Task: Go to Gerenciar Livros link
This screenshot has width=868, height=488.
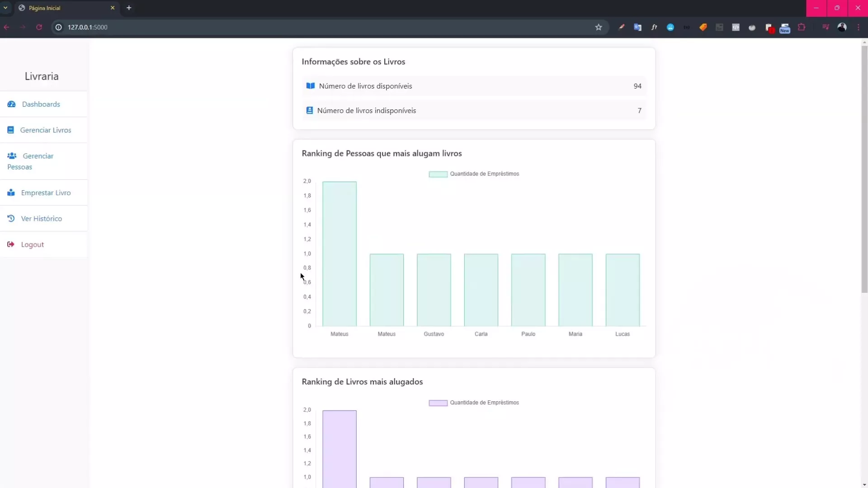Action: click(46, 130)
